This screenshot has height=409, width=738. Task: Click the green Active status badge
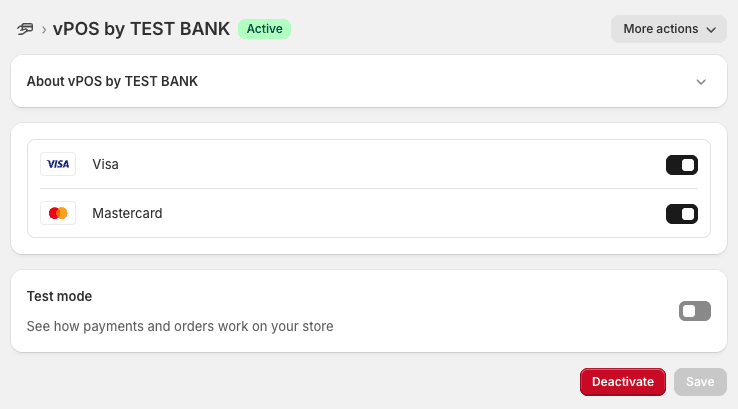(264, 29)
